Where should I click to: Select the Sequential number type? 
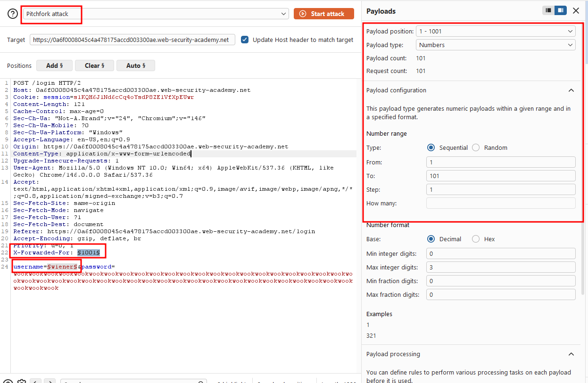[431, 148]
